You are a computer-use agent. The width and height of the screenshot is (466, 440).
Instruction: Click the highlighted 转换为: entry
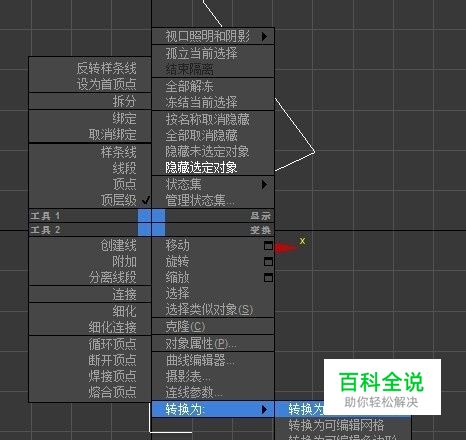(213, 409)
